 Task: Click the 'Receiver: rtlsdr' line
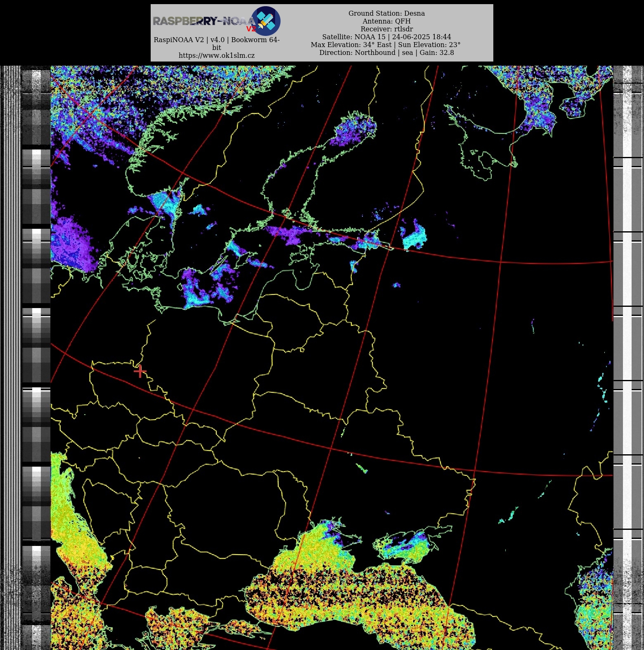386,29
